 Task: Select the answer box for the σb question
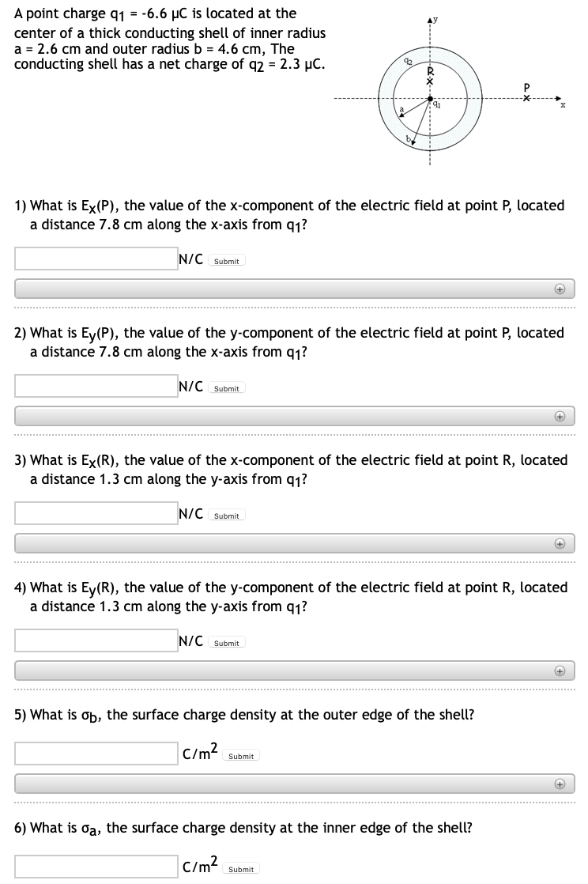coord(96,753)
